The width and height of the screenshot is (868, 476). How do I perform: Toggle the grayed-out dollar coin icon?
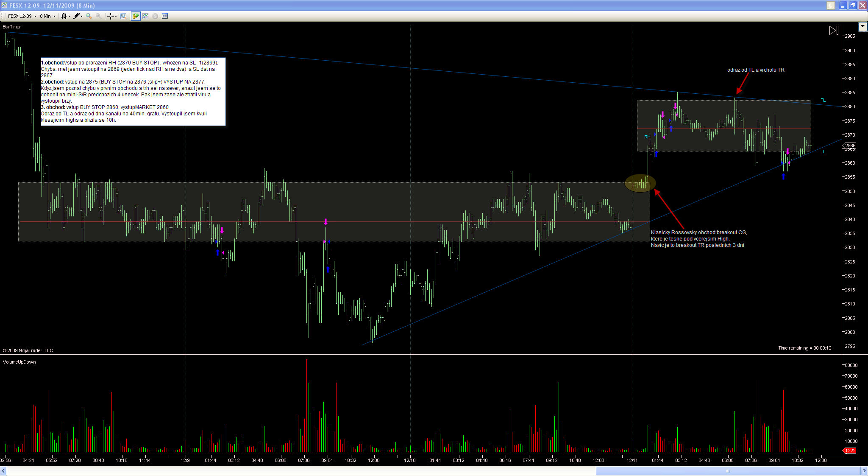155,16
